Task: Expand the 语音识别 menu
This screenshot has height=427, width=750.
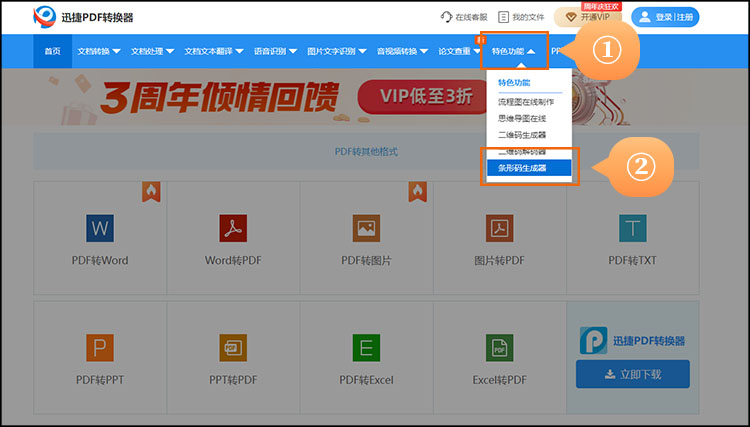Action: 276,51
